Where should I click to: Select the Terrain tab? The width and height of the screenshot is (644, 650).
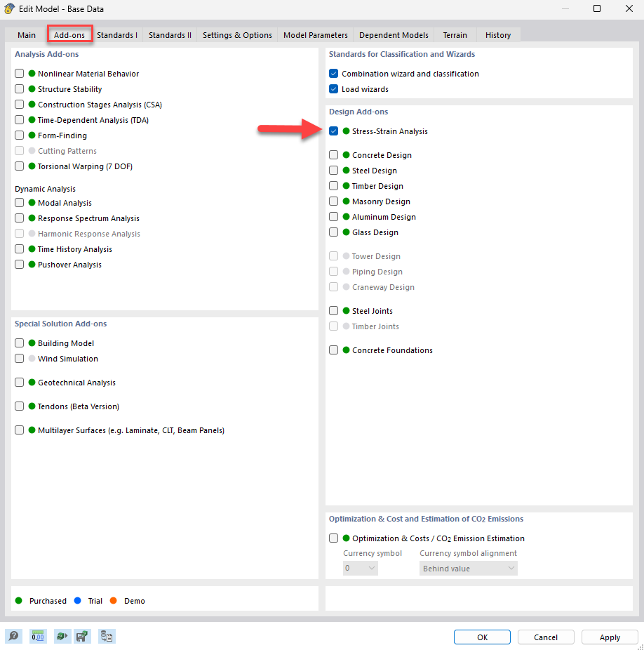(x=455, y=35)
